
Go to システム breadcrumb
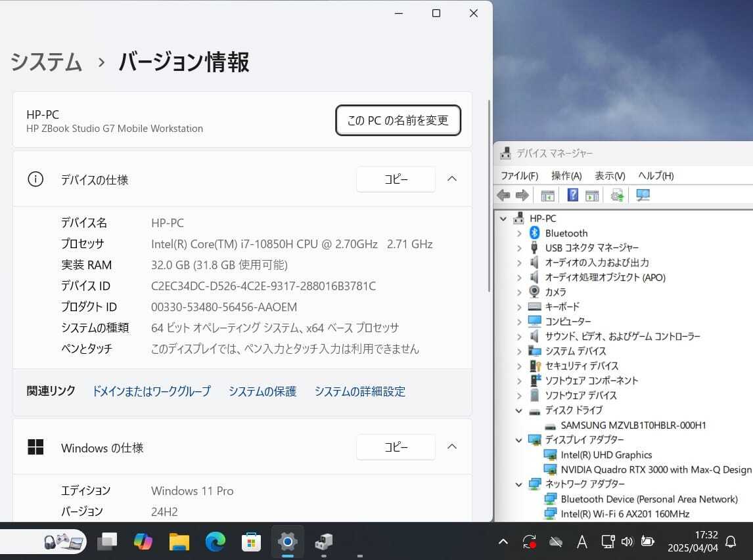[46, 62]
